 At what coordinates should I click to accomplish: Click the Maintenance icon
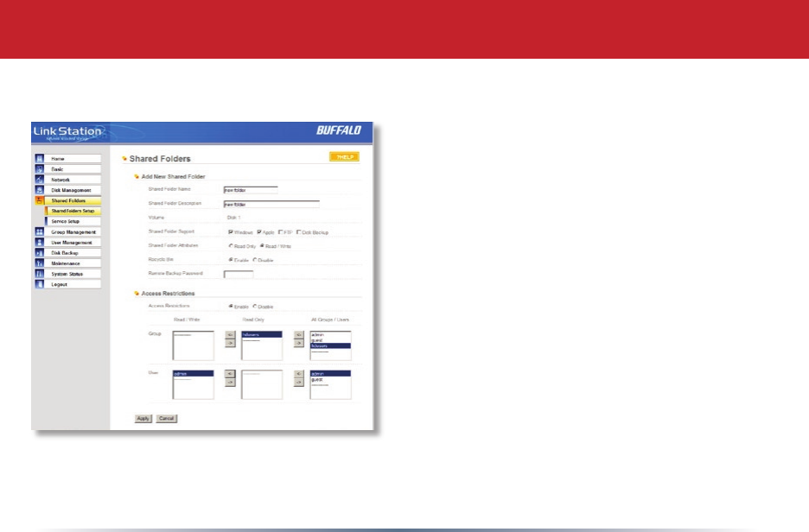pos(39,263)
